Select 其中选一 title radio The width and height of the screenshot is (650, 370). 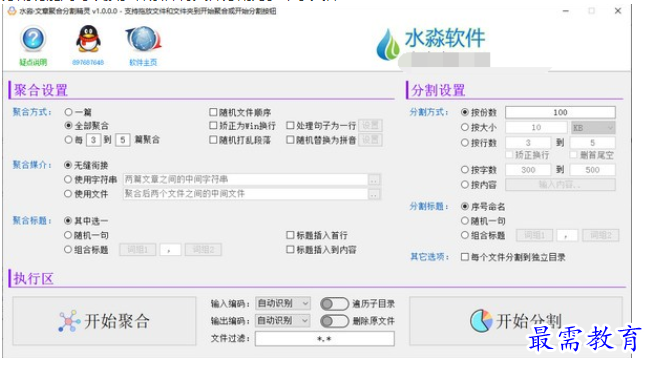(68, 221)
